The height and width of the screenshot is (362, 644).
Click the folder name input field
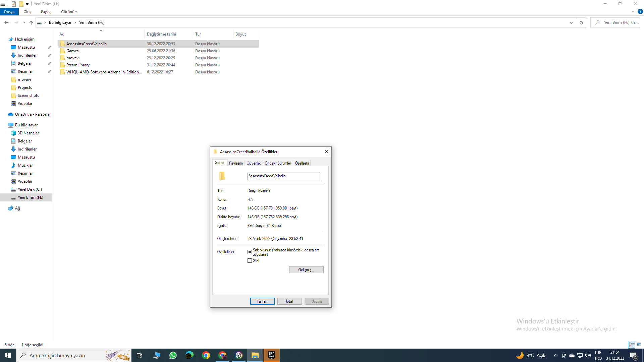coord(283,176)
